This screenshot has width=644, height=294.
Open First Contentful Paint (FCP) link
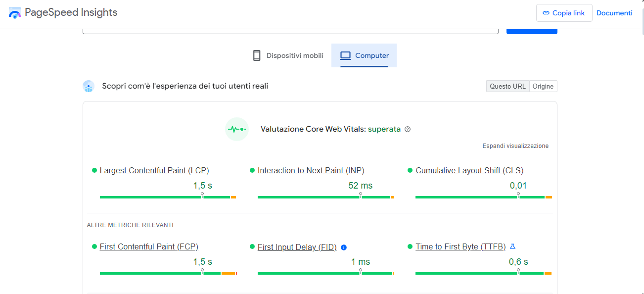tap(149, 246)
